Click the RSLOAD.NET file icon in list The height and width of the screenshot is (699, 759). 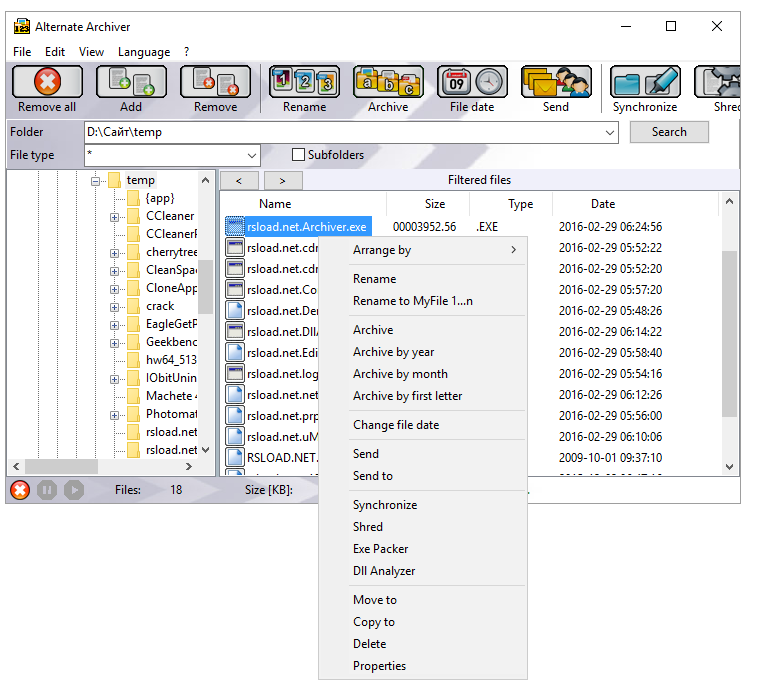click(235, 457)
